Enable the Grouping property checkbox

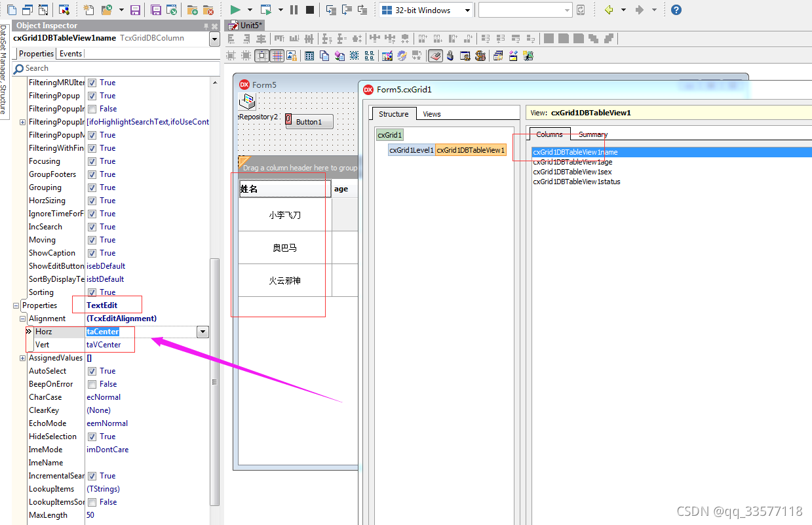92,187
